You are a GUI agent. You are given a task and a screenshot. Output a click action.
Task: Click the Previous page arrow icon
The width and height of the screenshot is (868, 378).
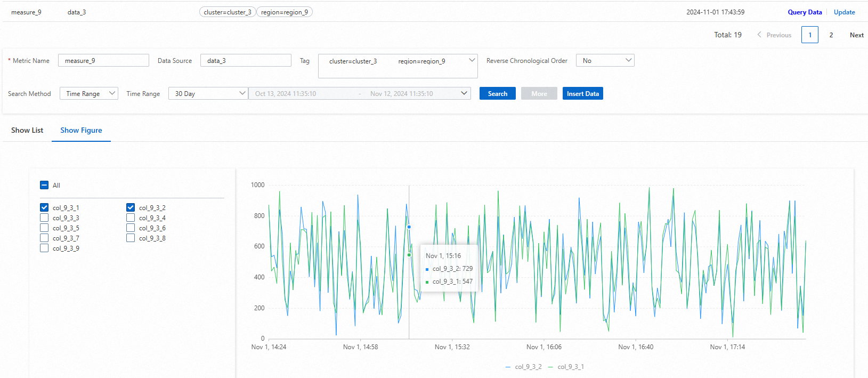[x=759, y=35]
